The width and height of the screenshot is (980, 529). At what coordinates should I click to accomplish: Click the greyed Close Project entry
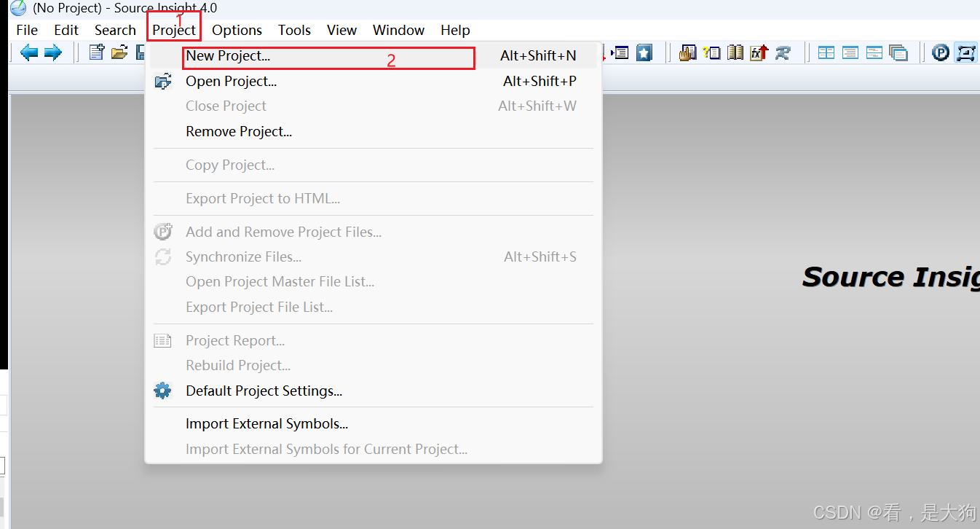tap(374, 106)
